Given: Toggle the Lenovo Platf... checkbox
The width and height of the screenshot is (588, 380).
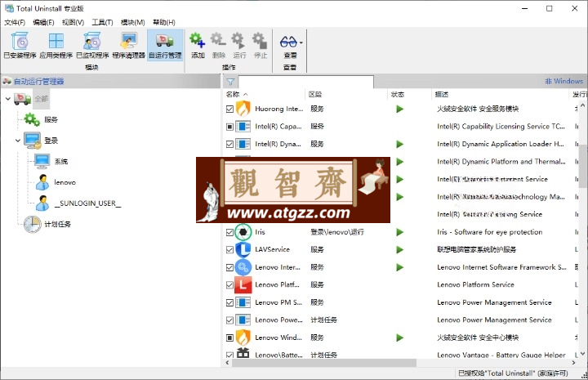Looking at the screenshot, I should click(x=229, y=285).
